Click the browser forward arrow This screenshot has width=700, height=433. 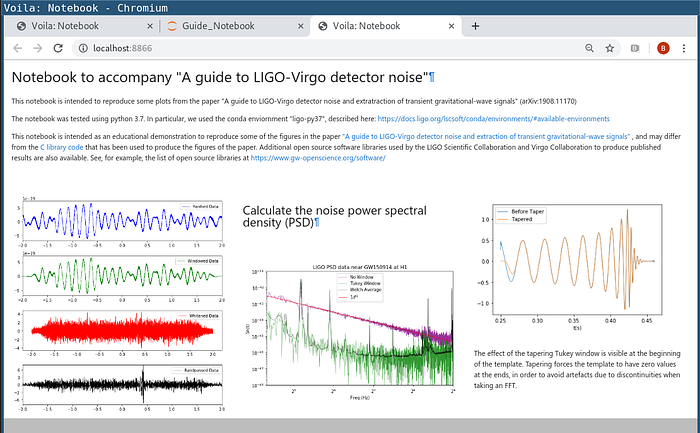38,48
